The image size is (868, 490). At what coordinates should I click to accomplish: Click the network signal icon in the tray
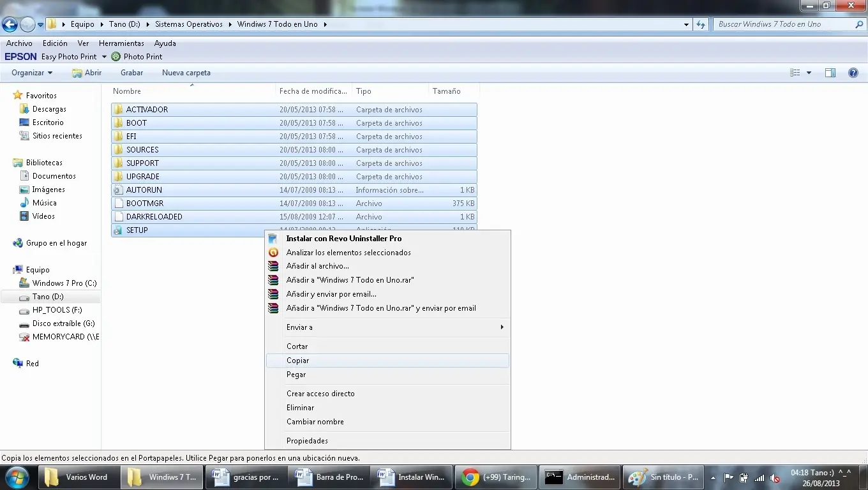[759, 478]
